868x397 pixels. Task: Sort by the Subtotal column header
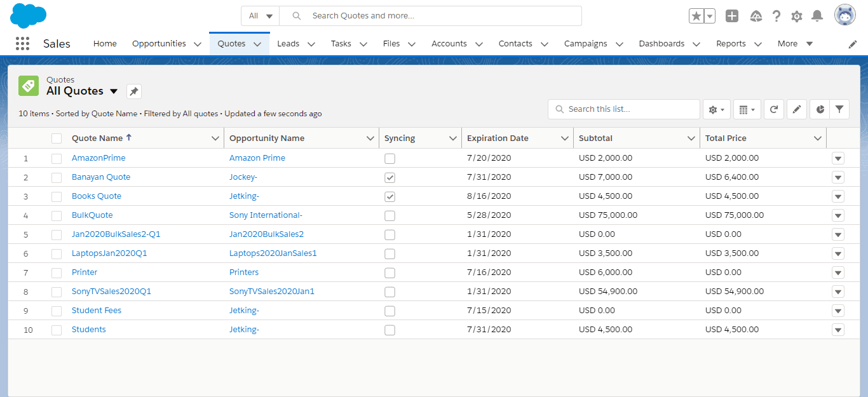[595, 138]
